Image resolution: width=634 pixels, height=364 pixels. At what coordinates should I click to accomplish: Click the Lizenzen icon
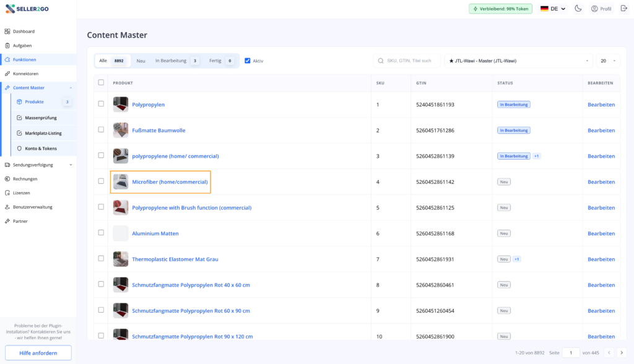coord(7,193)
